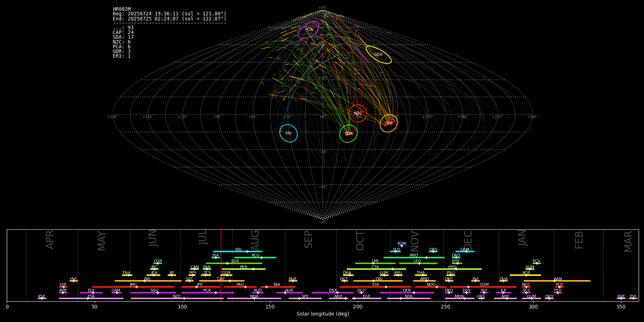Click the STA shower bar in timeline
This screenshot has height=322, width=644.
pos(375,287)
